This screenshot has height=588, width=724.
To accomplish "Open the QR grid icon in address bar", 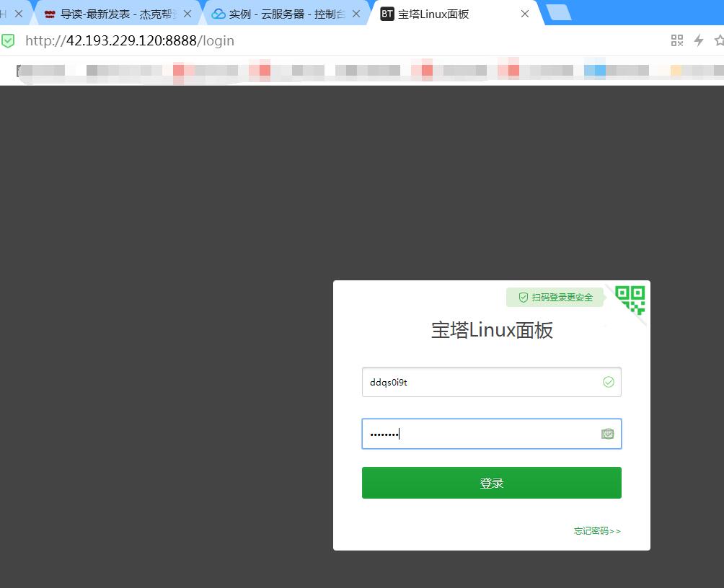I will pyautogui.click(x=676, y=41).
